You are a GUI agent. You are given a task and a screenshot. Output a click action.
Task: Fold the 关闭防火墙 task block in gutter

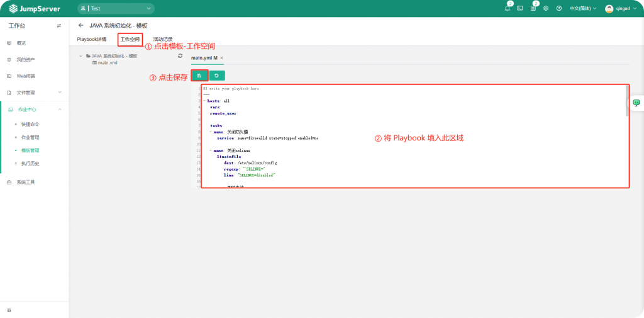(211, 132)
